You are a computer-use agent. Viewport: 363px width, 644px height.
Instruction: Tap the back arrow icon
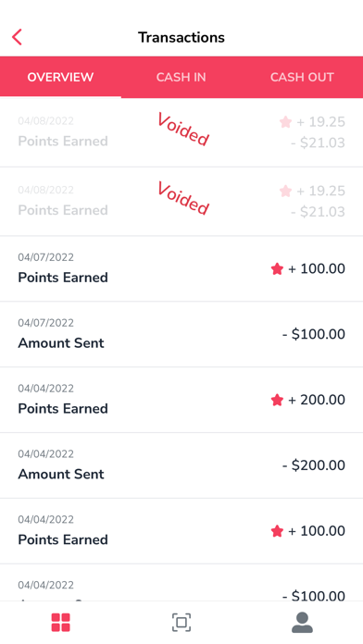[x=17, y=37]
